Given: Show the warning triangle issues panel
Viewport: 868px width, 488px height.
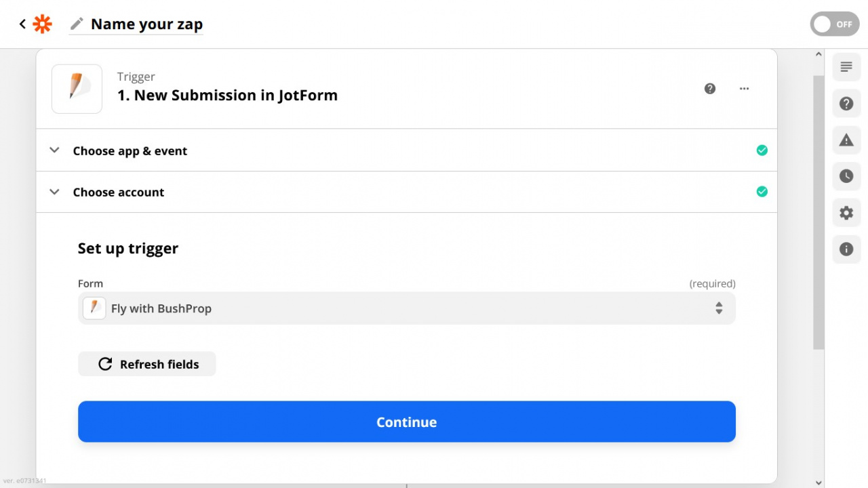Looking at the screenshot, I should [846, 140].
